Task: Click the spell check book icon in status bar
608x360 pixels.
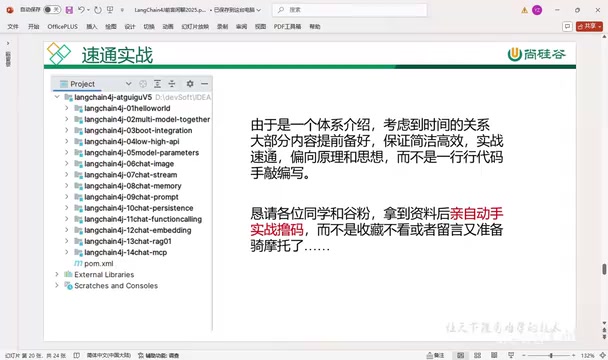Action: pyautogui.click(x=77, y=355)
